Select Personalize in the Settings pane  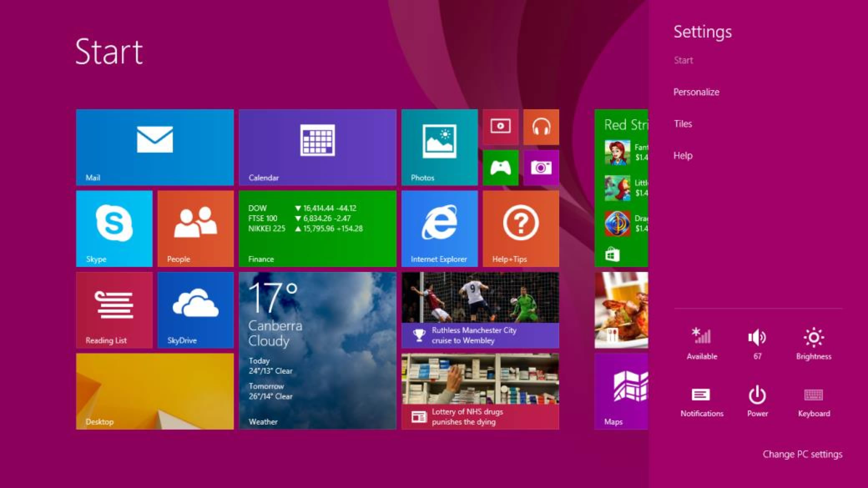point(696,92)
